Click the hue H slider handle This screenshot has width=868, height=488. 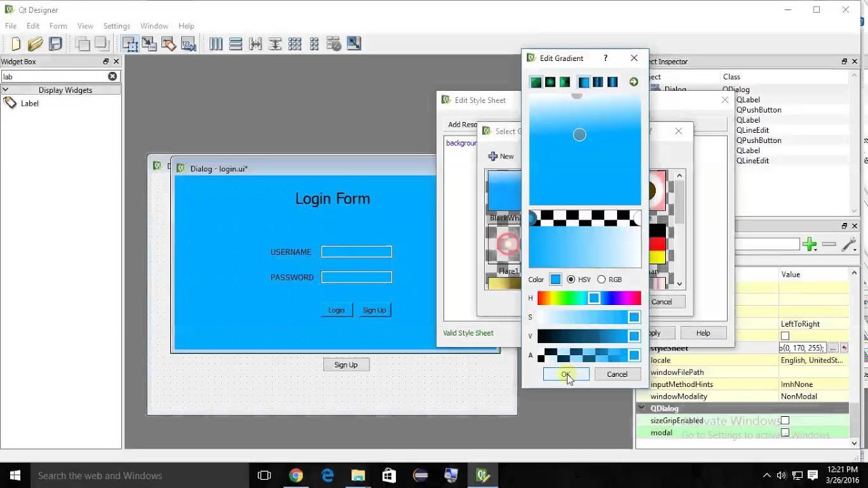[594, 298]
